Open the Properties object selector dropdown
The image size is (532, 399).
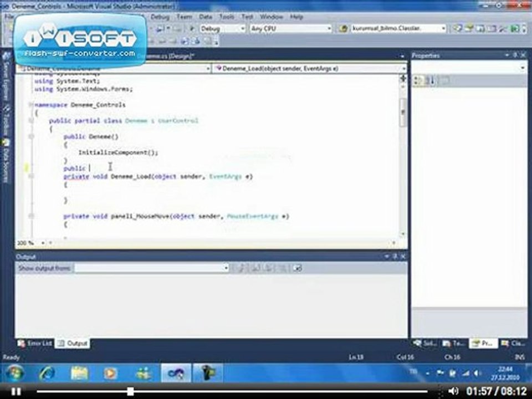[x=469, y=68]
